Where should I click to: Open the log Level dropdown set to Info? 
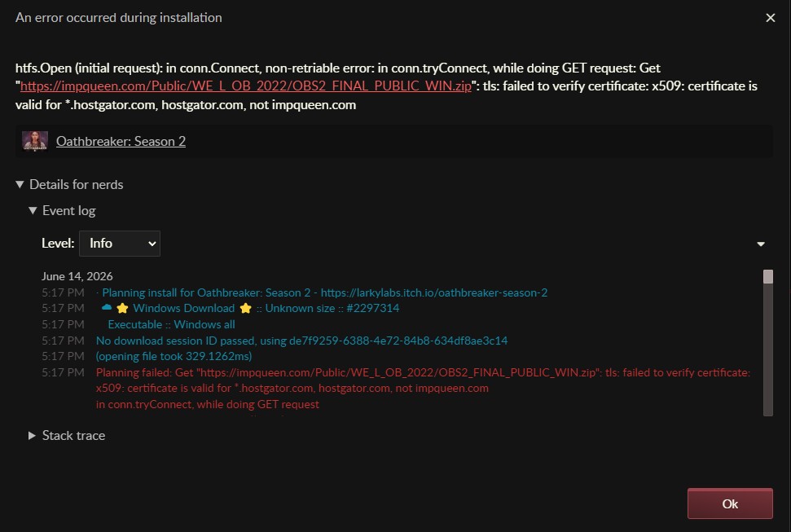120,244
